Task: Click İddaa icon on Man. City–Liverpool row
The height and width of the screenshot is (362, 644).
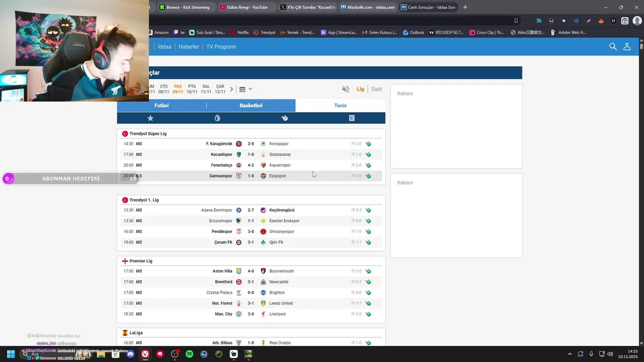Action: point(368,314)
